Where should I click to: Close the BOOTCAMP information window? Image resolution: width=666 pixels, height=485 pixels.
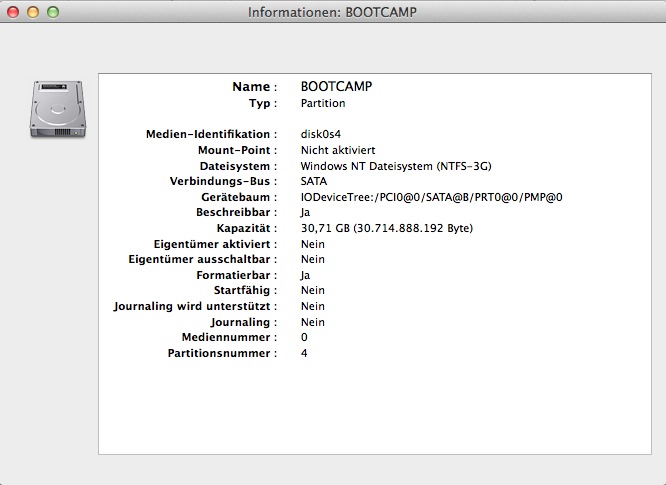(x=14, y=13)
